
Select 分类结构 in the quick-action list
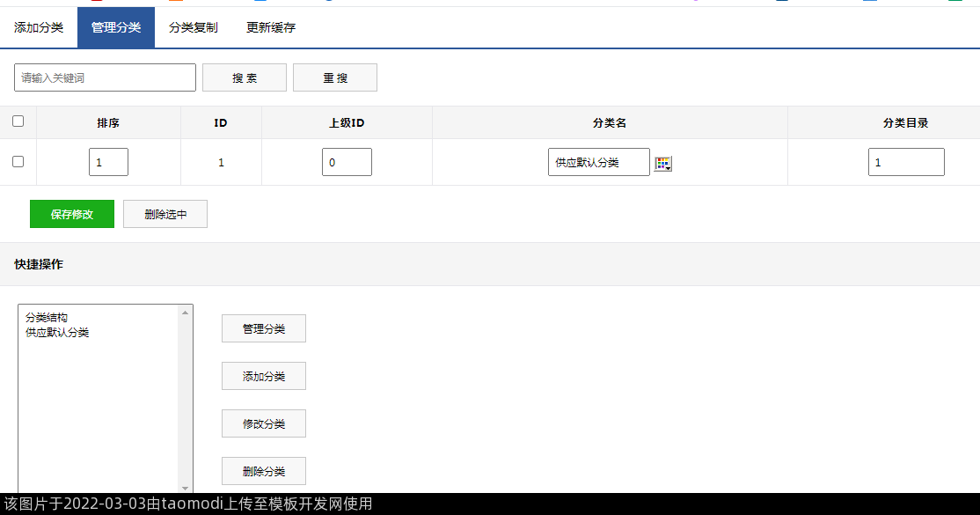[x=47, y=318]
